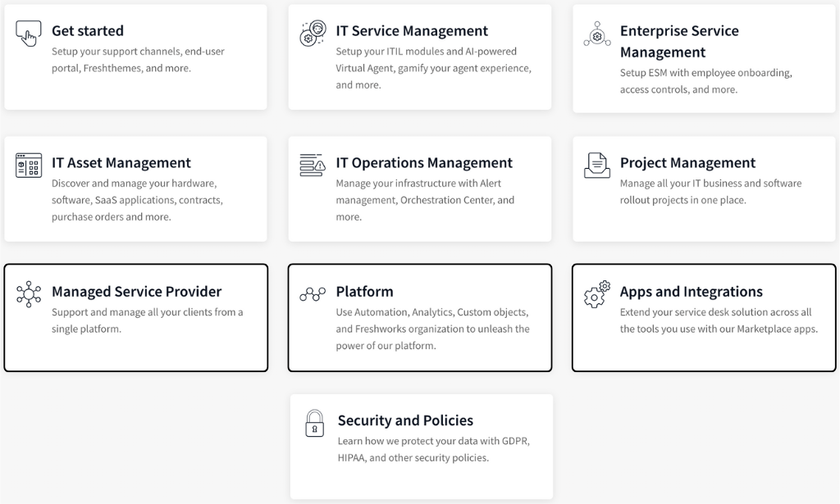The width and height of the screenshot is (840, 504).
Task: Click the IT Operations Management alert list icon
Action: tap(312, 166)
